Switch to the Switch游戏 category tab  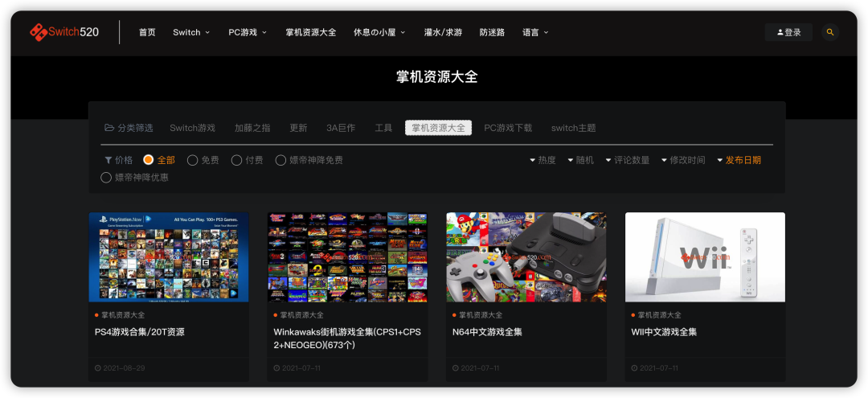pos(193,128)
